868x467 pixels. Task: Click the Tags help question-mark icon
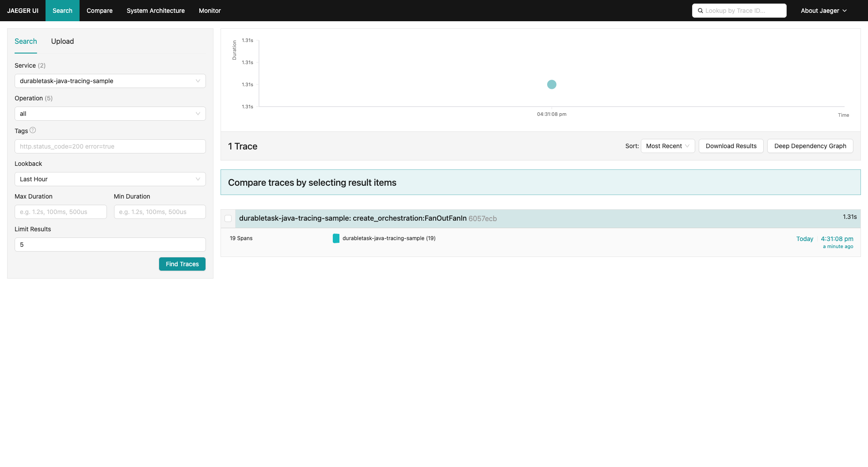33,130
